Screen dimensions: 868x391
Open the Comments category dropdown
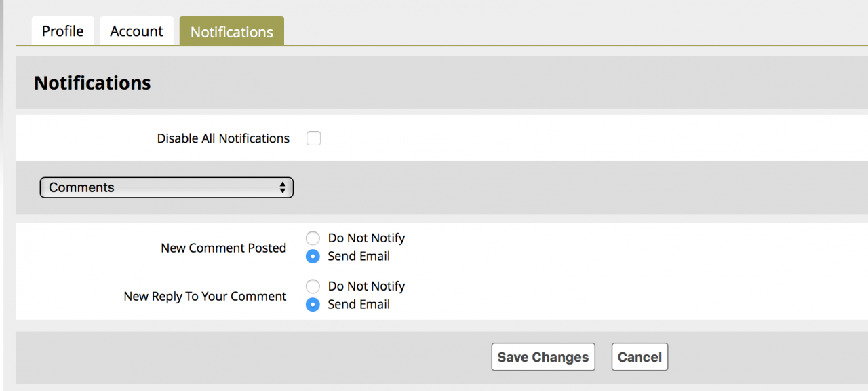(166, 187)
